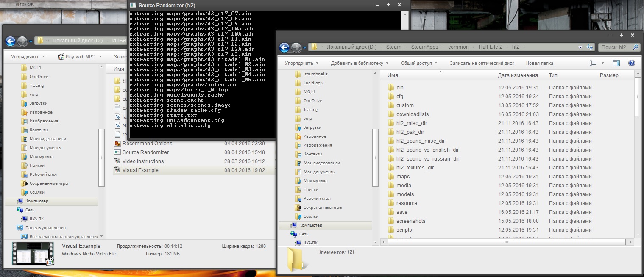644x277 pixels.
Task: Open the view options dropdown arrow
Action: [603, 63]
